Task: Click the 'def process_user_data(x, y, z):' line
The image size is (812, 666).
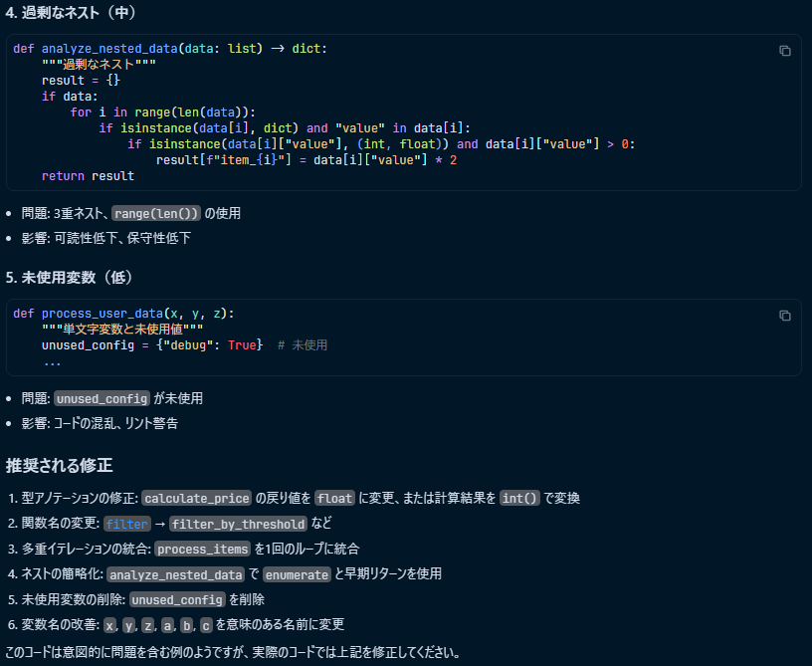Action: point(123,314)
